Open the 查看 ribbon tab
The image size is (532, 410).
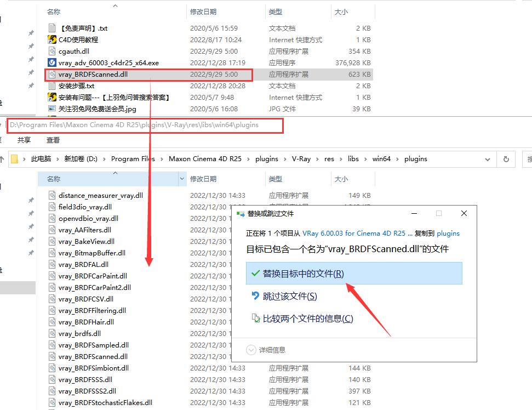53,140
